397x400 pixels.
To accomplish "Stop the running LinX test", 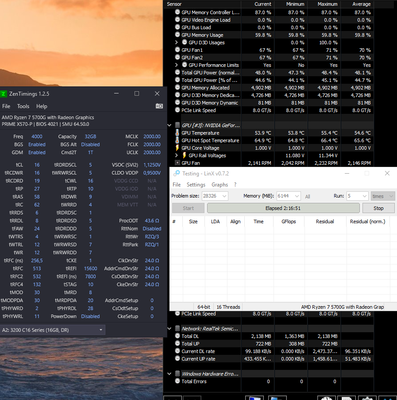I will click(378, 208).
